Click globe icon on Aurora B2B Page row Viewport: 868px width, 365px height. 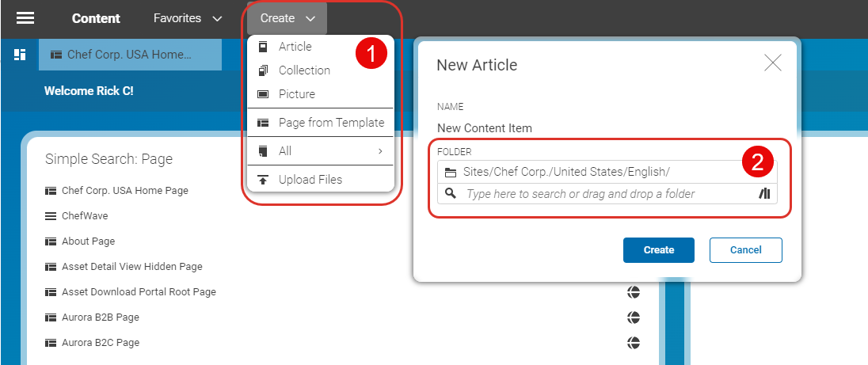(634, 317)
